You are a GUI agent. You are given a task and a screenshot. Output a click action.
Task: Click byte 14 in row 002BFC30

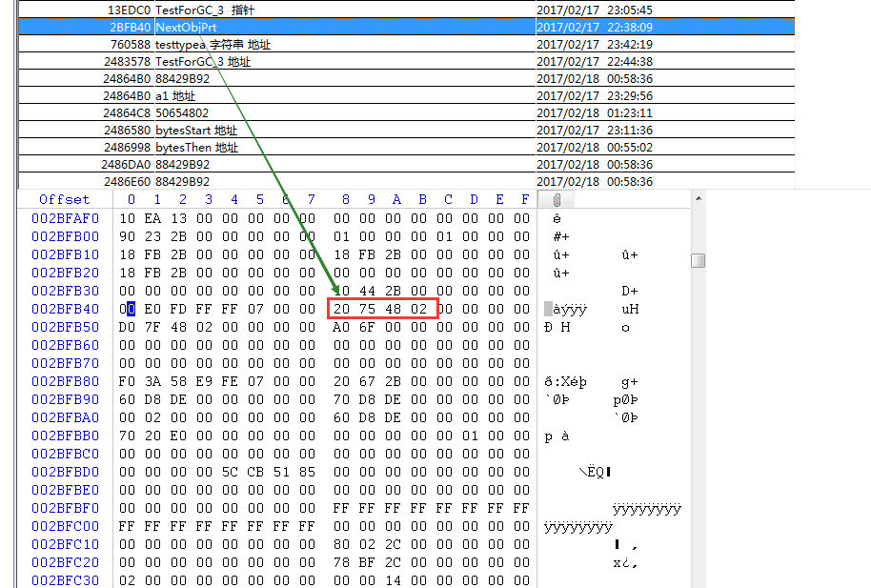pos(394,580)
